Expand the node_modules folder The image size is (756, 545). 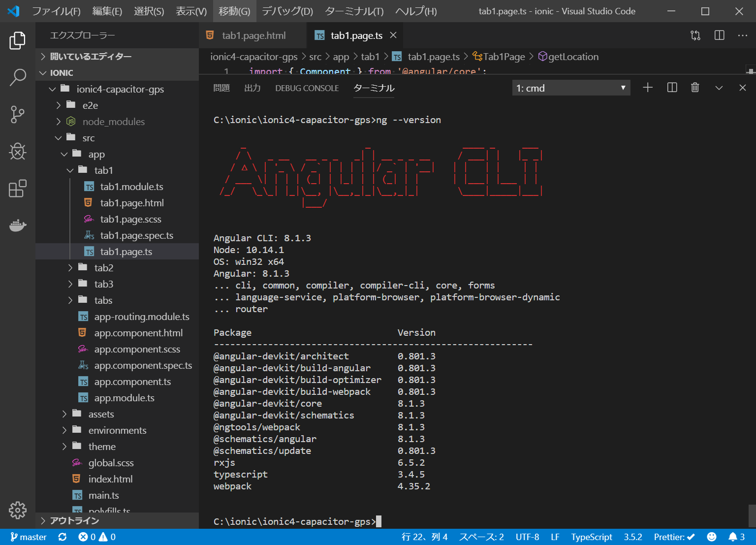113,122
